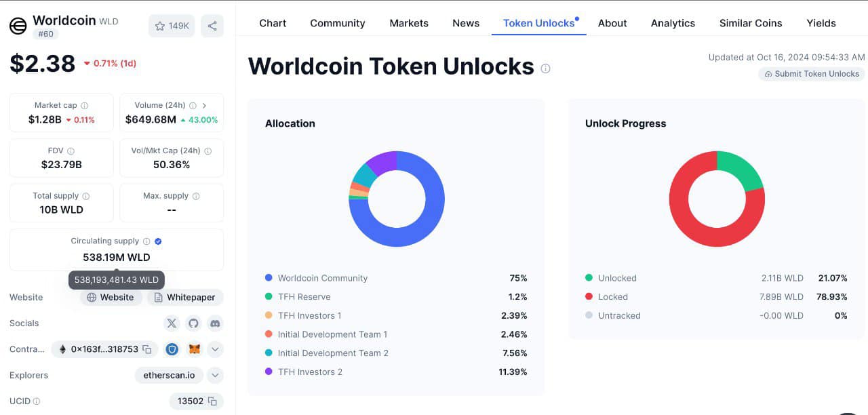Open the Volume (24h) arrow for details
The width and height of the screenshot is (868, 415).
[205, 105]
